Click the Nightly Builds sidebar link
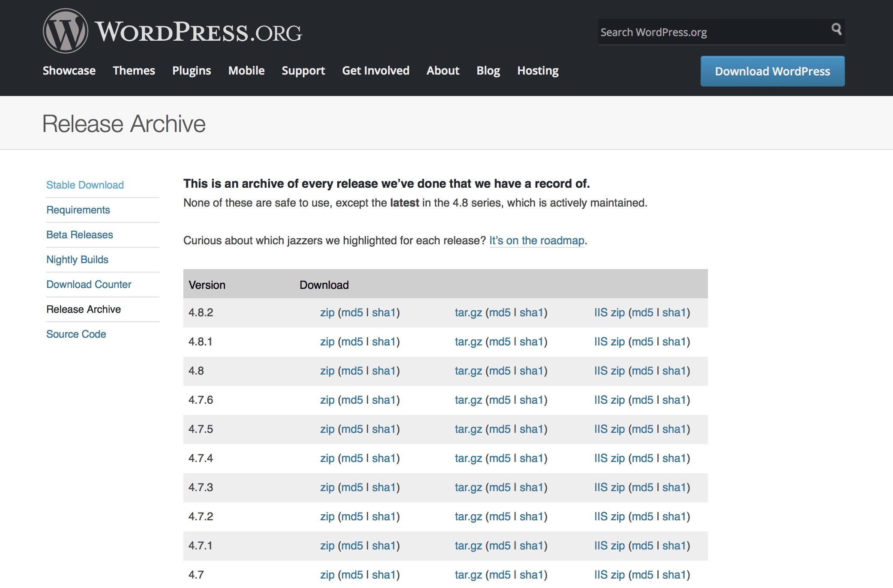The width and height of the screenshot is (893, 588). (x=76, y=259)
